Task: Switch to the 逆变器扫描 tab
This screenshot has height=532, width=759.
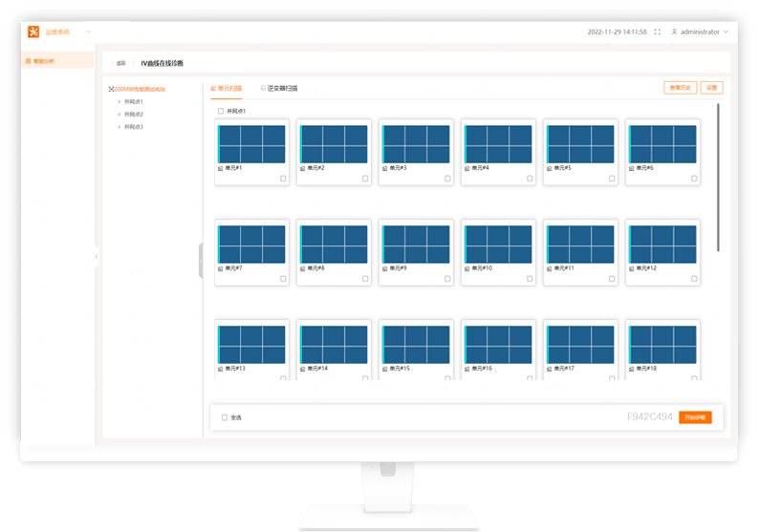Action: coord(279,88)
